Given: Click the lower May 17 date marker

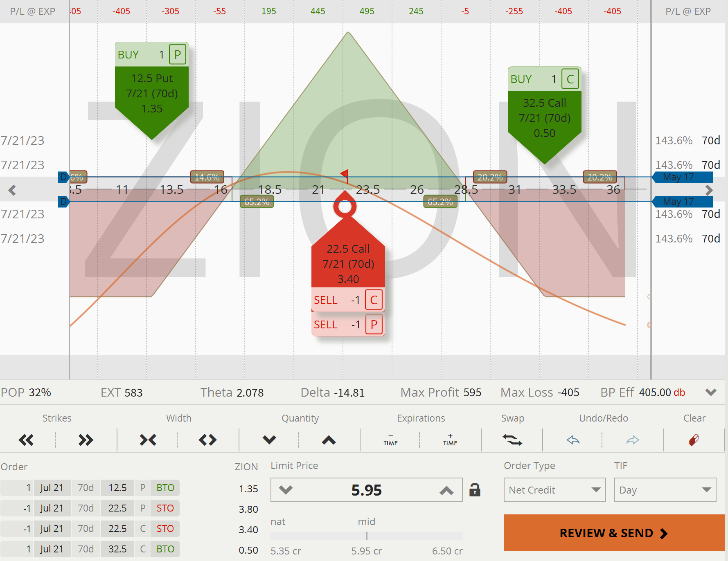Looking at the screenshot, I should pos(682,202).
